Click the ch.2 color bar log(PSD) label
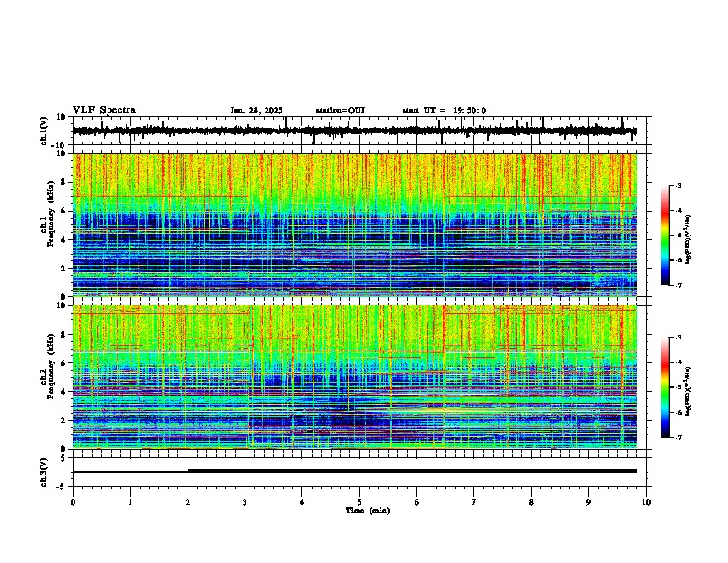 click(688, 391)
